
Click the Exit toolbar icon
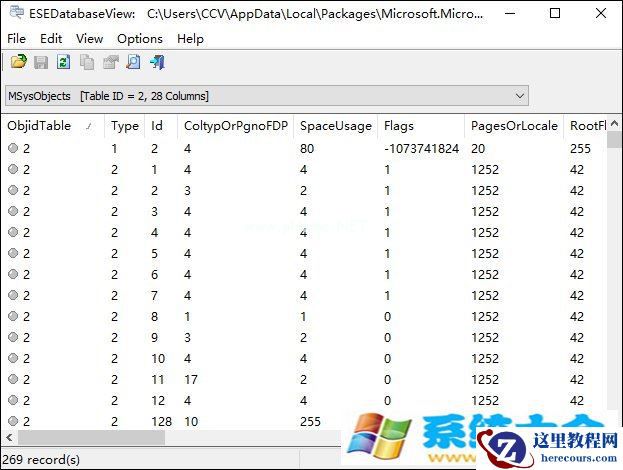coord(157,62)
